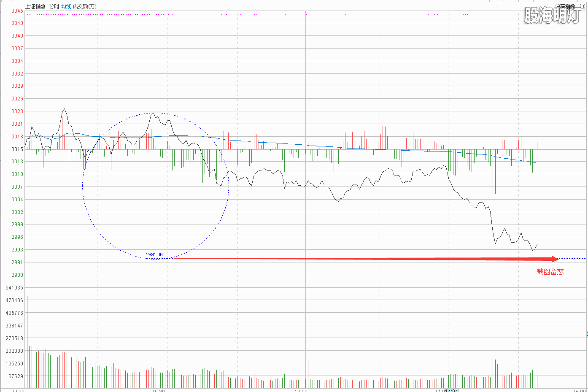Click the 3032 price axis value
The image size is (588, 392).
tap(17, 74)
